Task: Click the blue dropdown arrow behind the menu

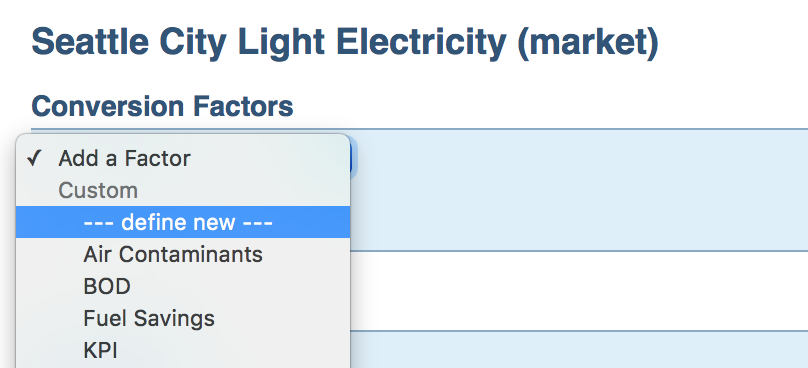Action: point(354,157)
